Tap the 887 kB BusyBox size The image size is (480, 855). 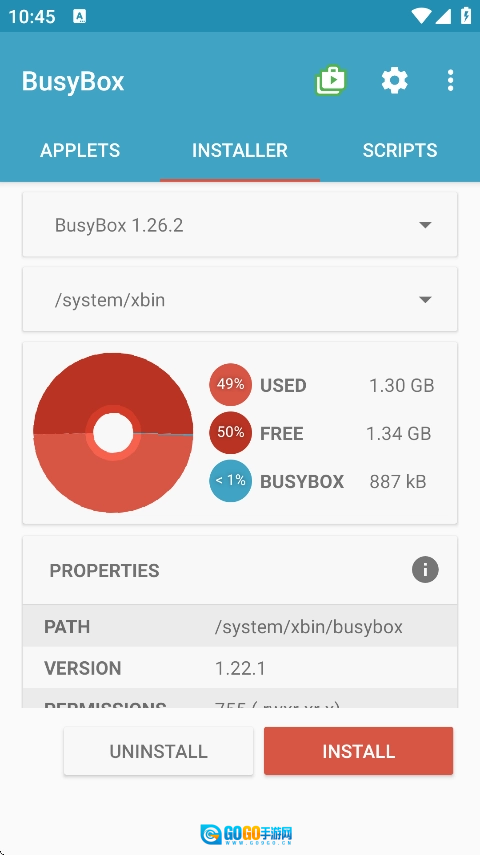[x=398, y=481]
